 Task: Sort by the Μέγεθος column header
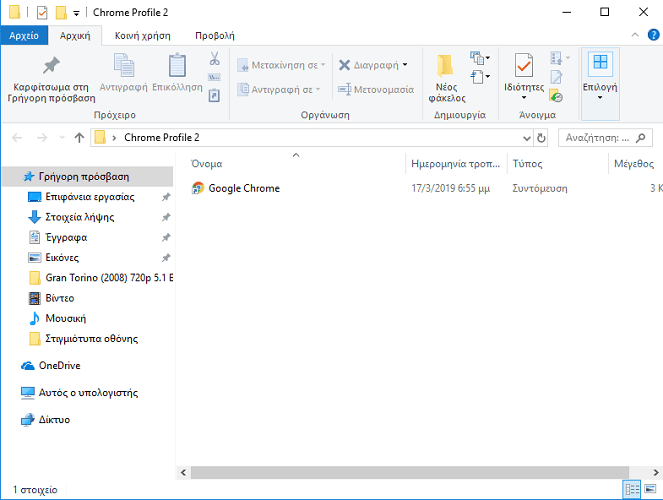[636, 164]
